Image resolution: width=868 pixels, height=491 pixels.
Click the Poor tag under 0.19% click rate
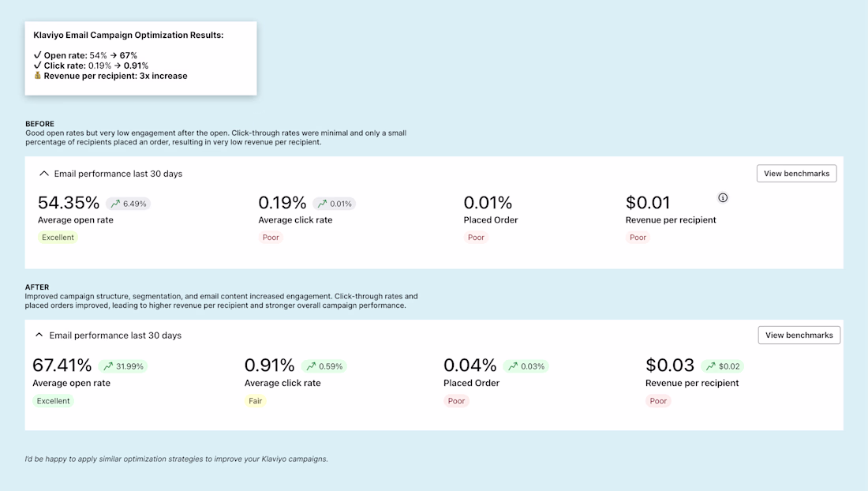coord(271,238)
